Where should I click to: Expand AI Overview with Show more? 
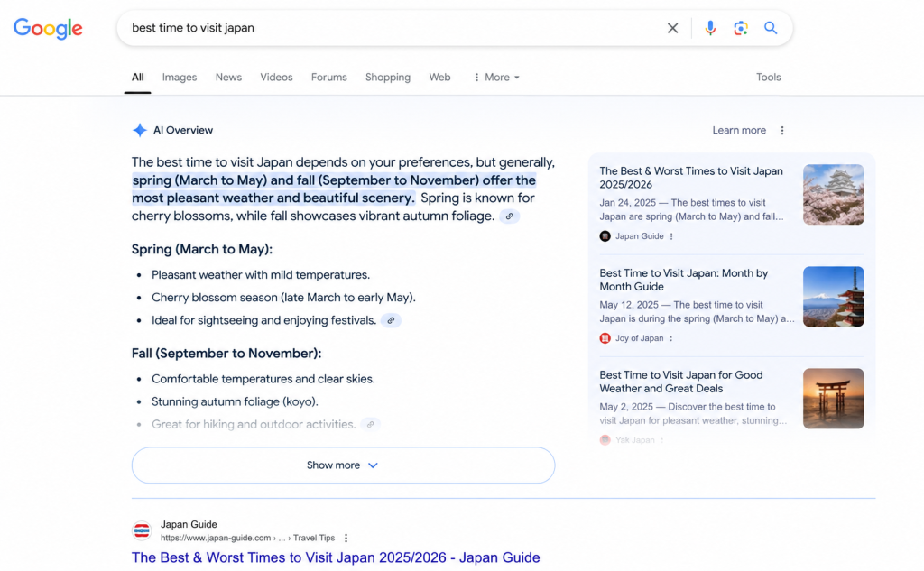click(343, 465)
